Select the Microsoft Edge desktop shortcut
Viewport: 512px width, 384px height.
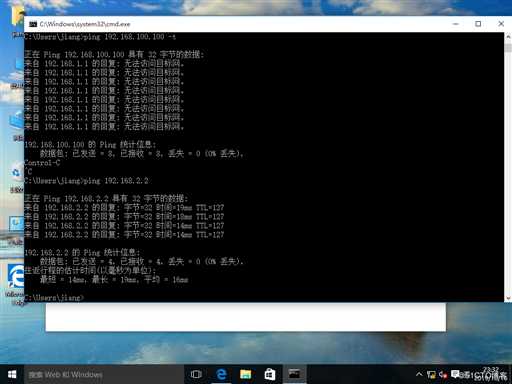click(x=16, y=283)
